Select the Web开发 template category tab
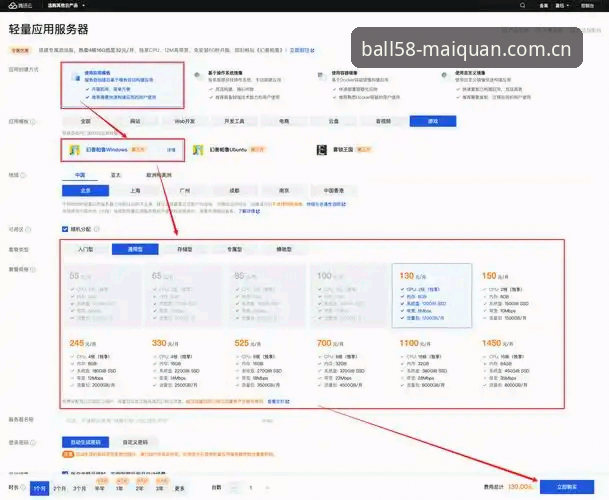This screenshot has height=500, width=609. (185, 121)
